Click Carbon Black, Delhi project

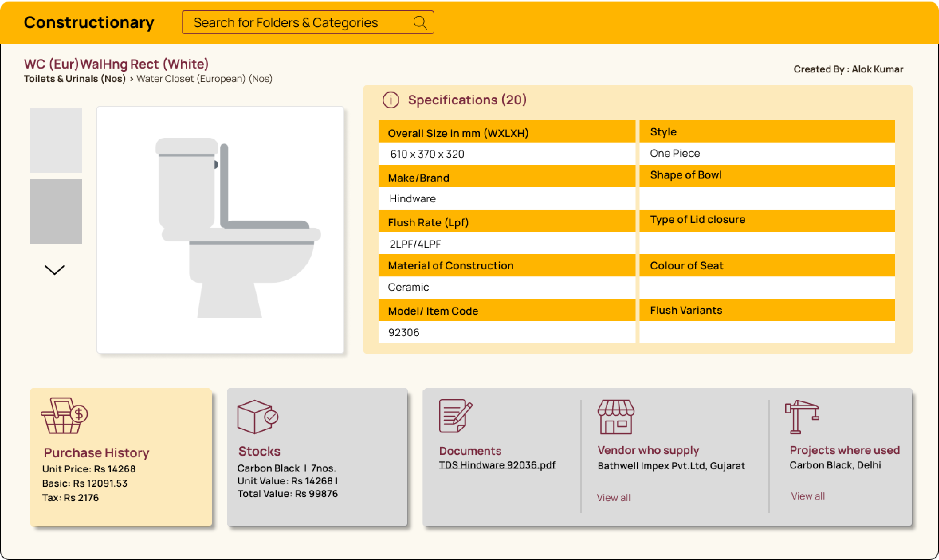836,465
